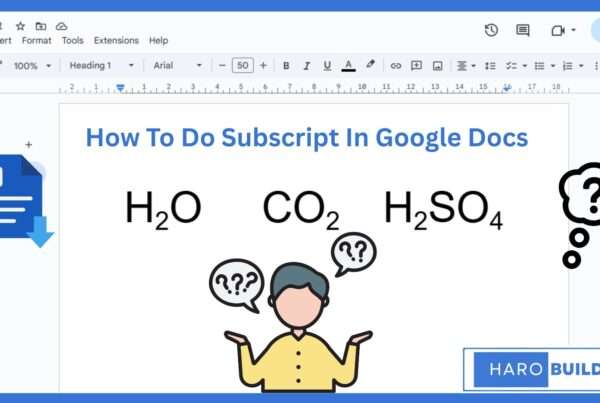Click the right indent marker on ruler
This screenshot has width=600, height=403.
click(x=507, y=88)
